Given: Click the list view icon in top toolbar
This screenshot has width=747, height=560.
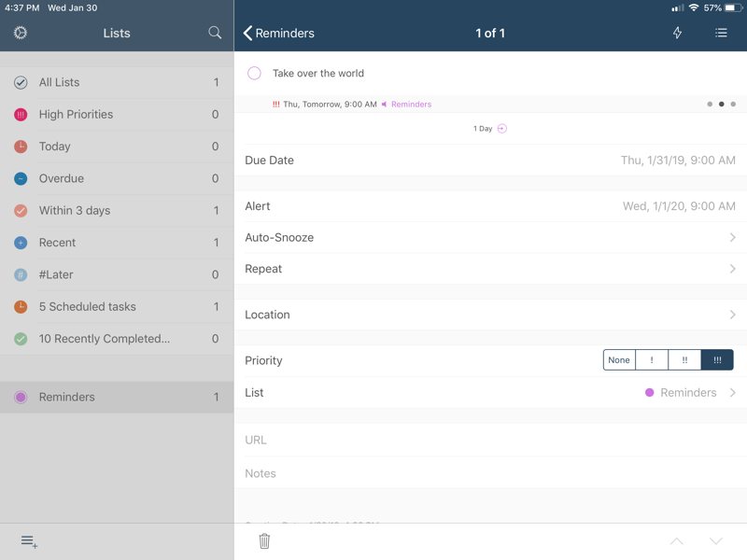Looking at the screenshot, I should coord(721,33).
